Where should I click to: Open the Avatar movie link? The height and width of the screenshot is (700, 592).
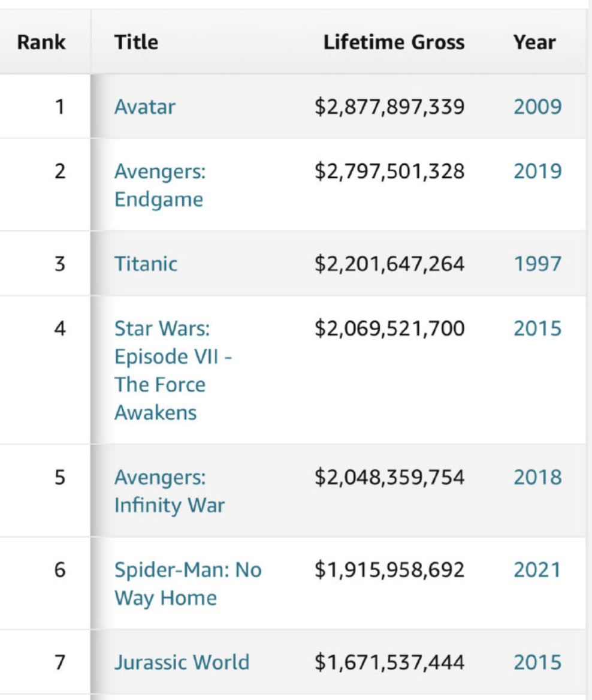[144, 107]
